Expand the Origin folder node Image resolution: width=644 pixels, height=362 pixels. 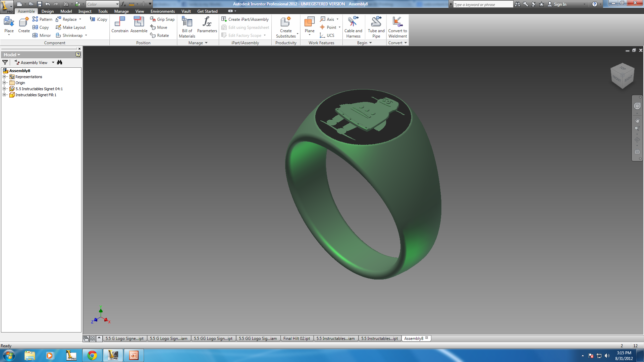coord(5,83)
